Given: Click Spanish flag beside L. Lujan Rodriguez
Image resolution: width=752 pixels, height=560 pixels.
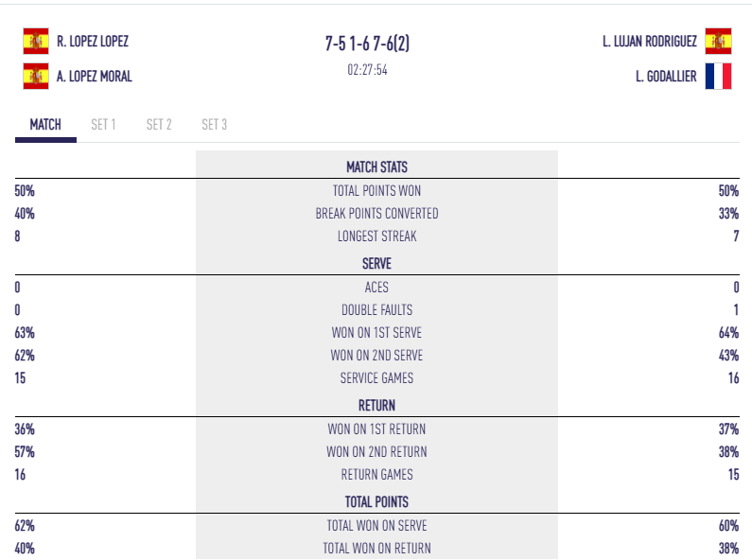Looking at the screenshot, I should tap(718, 42).
